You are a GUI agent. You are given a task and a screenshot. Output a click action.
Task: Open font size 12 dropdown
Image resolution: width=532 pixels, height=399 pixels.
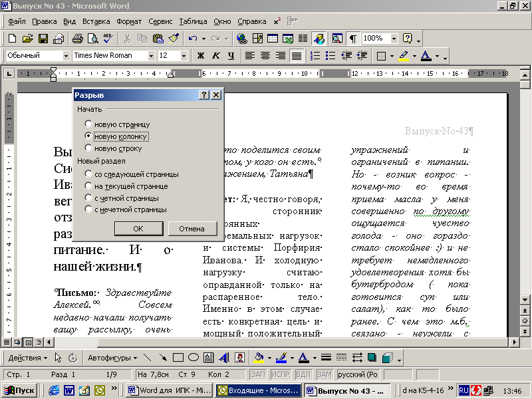tap(184, 56)
